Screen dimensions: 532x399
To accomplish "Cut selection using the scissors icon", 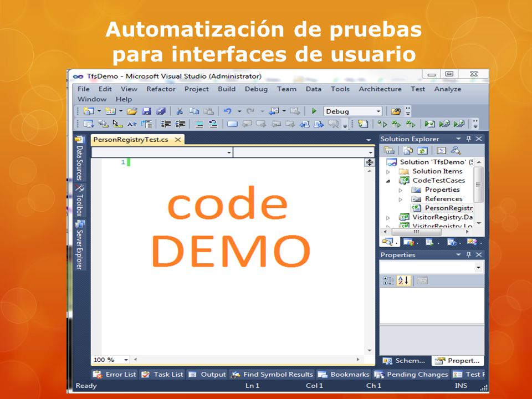I will click(180, 111).
